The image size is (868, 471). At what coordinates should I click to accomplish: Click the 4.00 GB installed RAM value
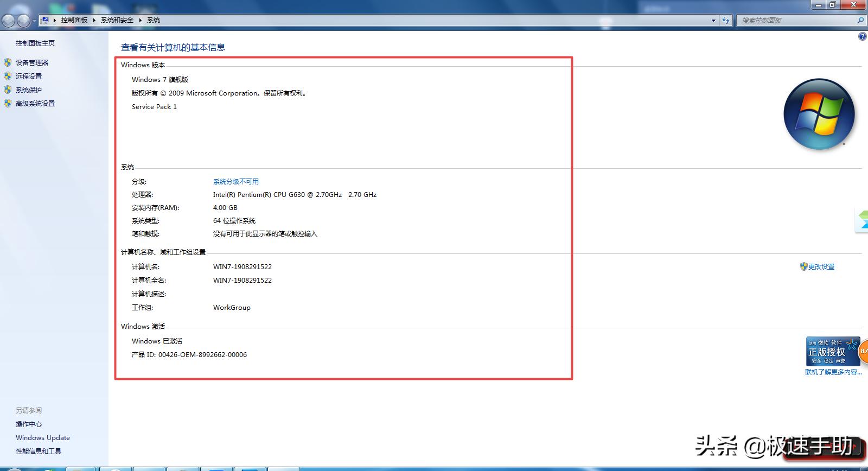(x=225, y=208)
